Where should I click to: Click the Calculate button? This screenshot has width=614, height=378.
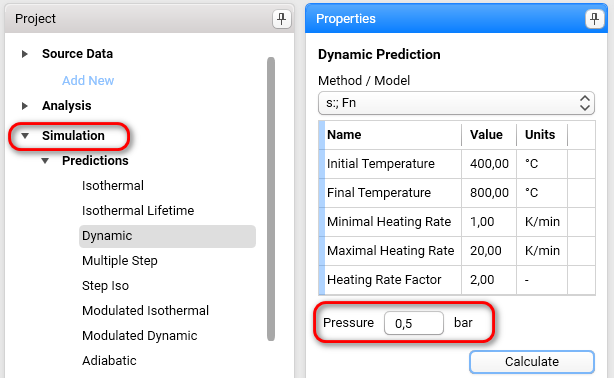coord(532,362)
